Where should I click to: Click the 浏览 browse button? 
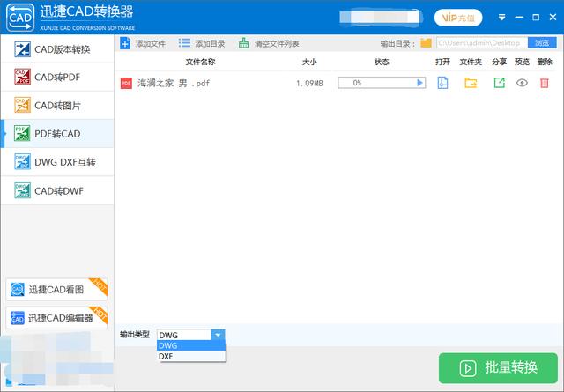542,43
